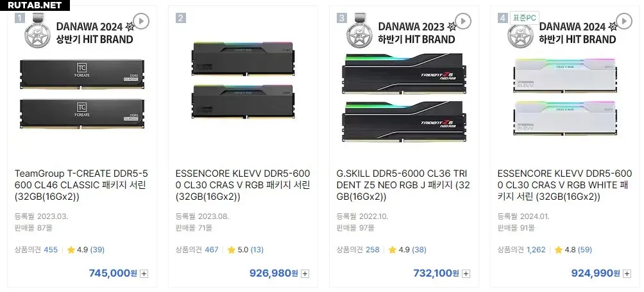The image size is (644, 292).
Task: Expand price options beside 926,980원
Action: [305, 273]
